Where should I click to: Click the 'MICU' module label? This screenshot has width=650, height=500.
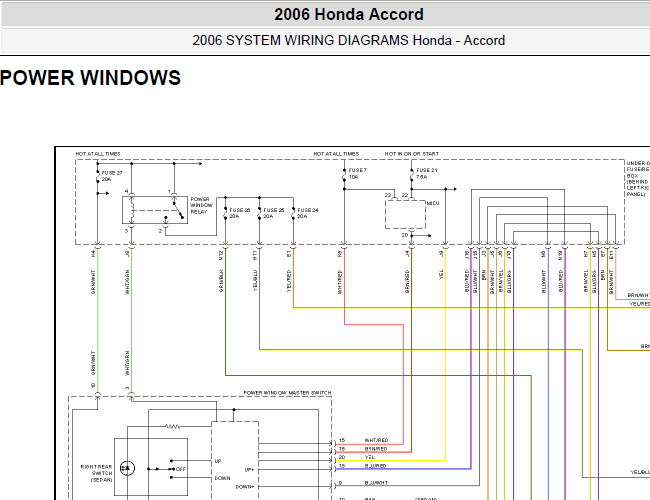pyautogui.click(x=433, y=203)
